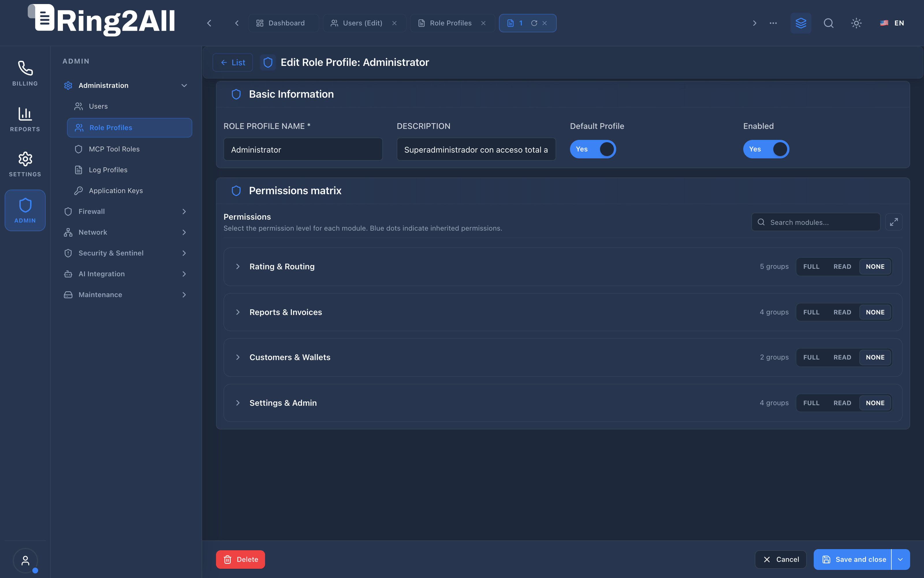Toggle the Enabled switch
924x578 pixels.
click(766, 149)
